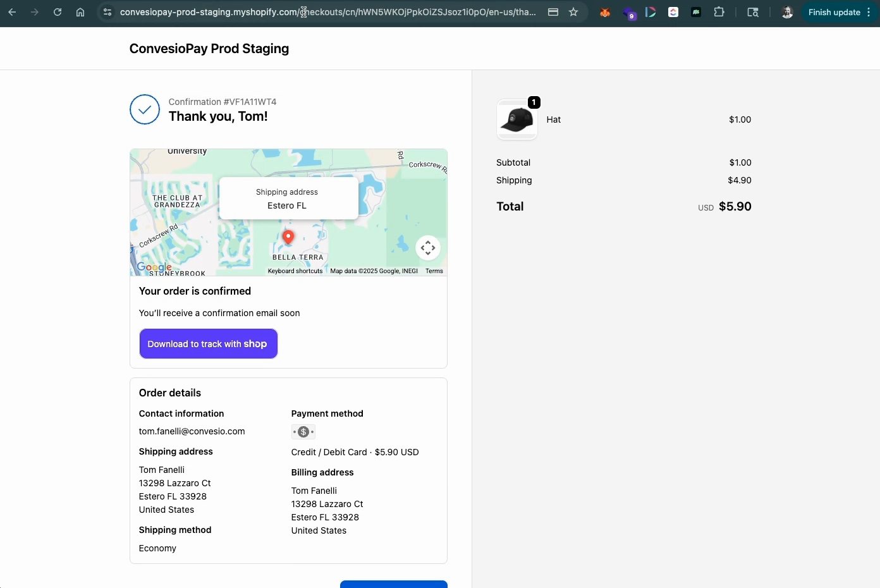Click the order confirmed checkmark icon

point(145,109)
